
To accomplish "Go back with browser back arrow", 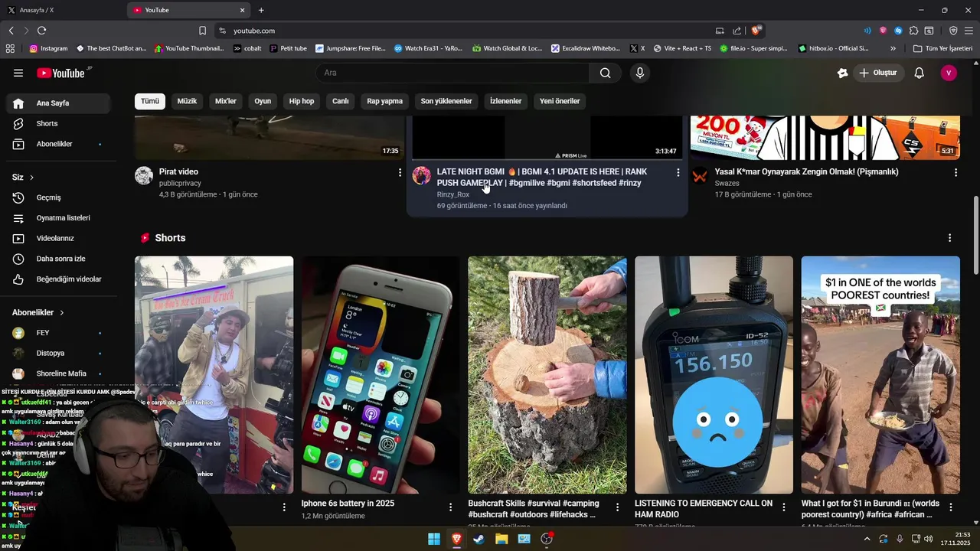I will click(11, 31).
